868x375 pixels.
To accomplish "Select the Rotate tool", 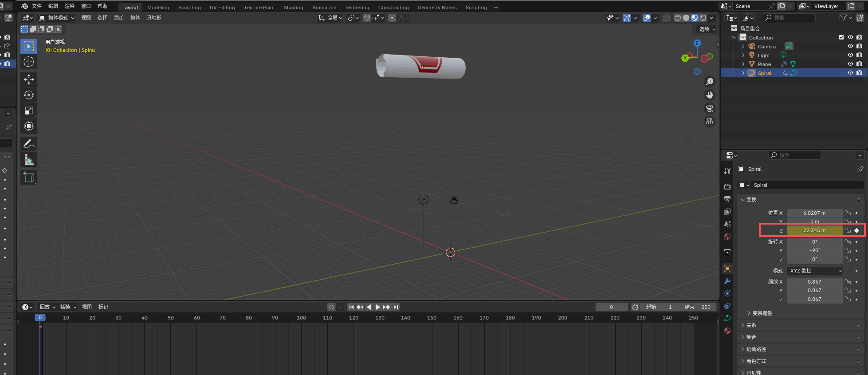I will tap(29, 95).
